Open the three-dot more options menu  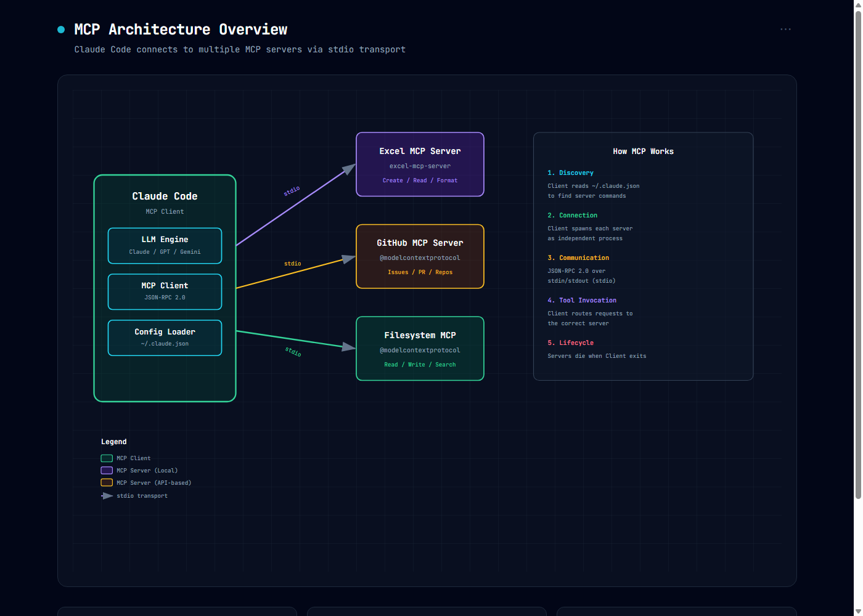coord(785,29)
